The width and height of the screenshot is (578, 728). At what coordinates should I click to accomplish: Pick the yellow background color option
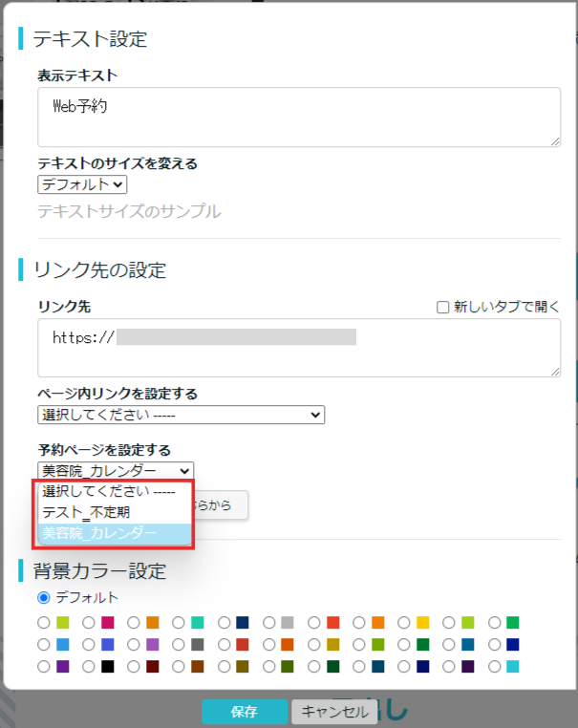404,622
